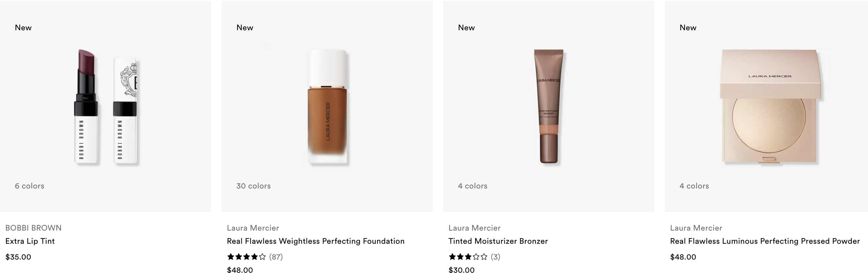Click Laura Mercier brand above pressed powder
The height and width of the screenshot is (273, 868).
696,228
